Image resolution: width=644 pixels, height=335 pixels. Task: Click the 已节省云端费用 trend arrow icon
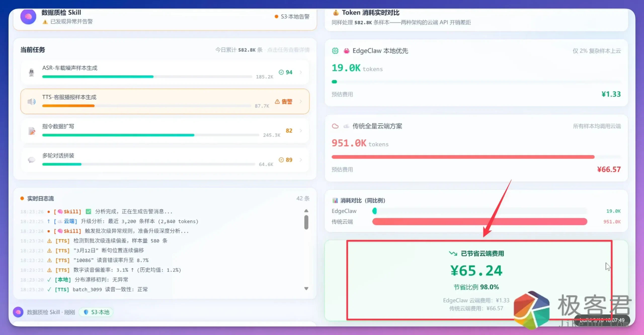pos(453,253)
